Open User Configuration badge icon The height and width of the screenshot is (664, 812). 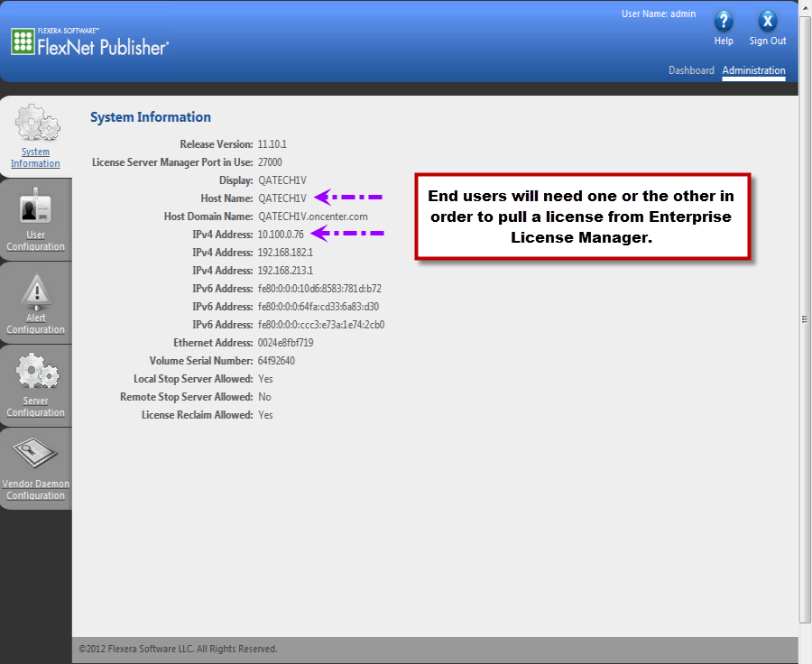[x=36, y=206]
